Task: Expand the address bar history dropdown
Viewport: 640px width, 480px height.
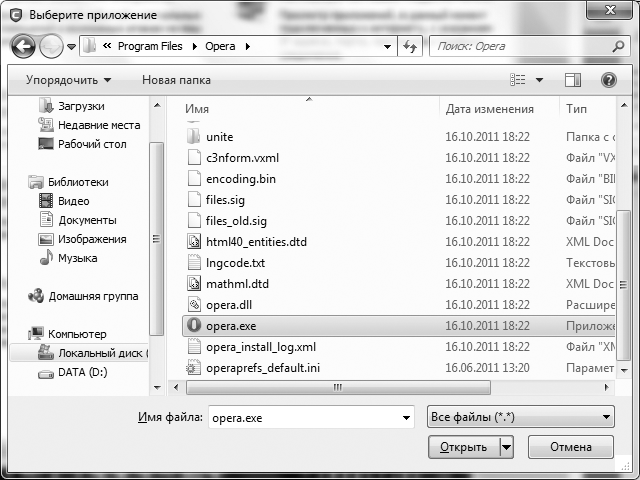Action: tap(387, 47)
